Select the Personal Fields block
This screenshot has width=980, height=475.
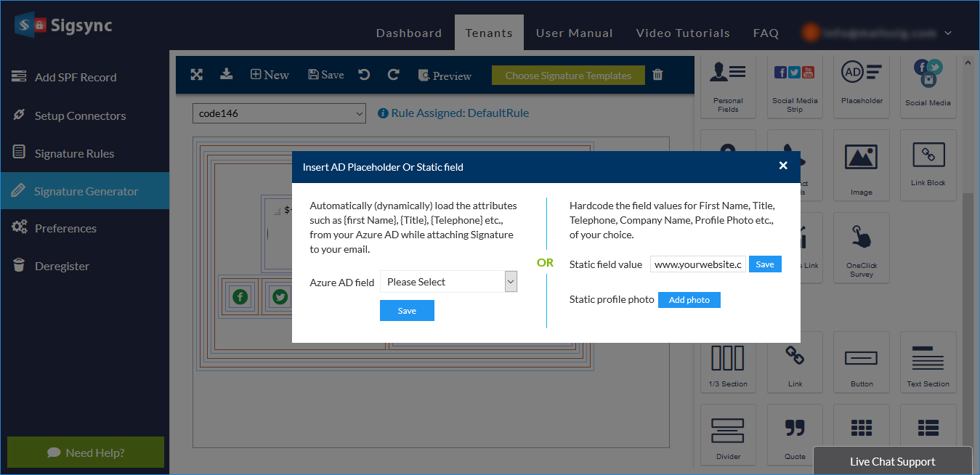(728, 86)
